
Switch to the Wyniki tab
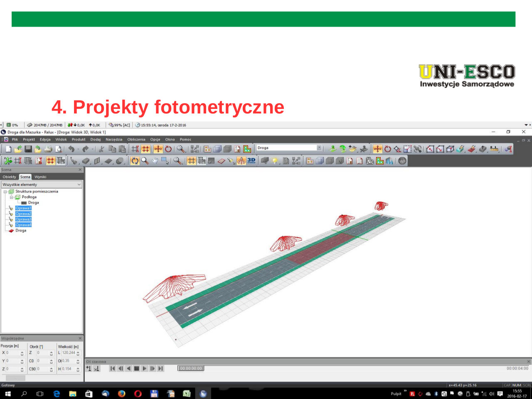click(x=40, y=177)
